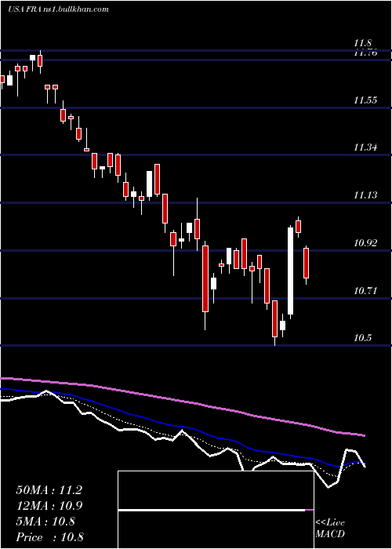
Task: Click the pink 50MA line
Action: click(x=182, y=401)
